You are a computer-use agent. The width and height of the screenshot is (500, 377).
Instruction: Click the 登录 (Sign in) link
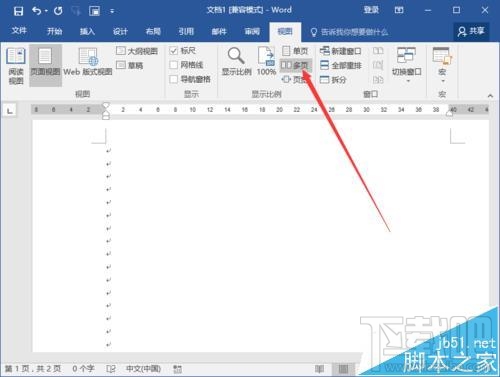coord(371,10)
